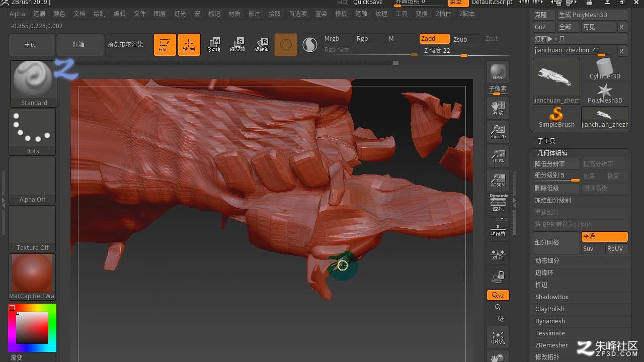Click the QuickSave button
Screen dimensions: 644x362
368,3
